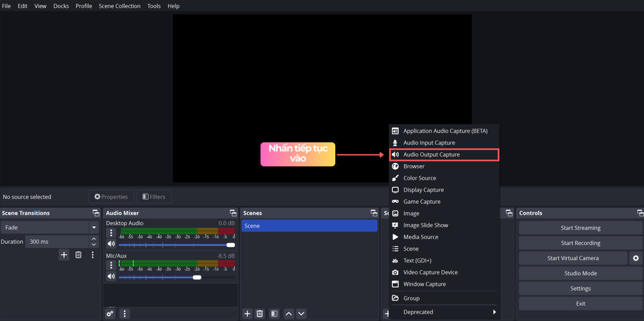Image resolution: width=644 pixels, height=321 pixels.
Task: Open the Mic/Aux three-dot options menu
Action: click(111, 265)
